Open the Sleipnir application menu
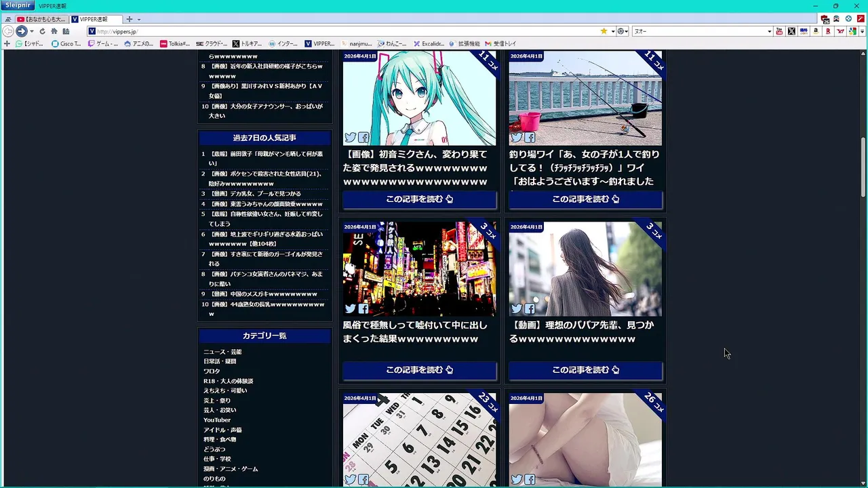868x488 pixels. pos(17,5)
